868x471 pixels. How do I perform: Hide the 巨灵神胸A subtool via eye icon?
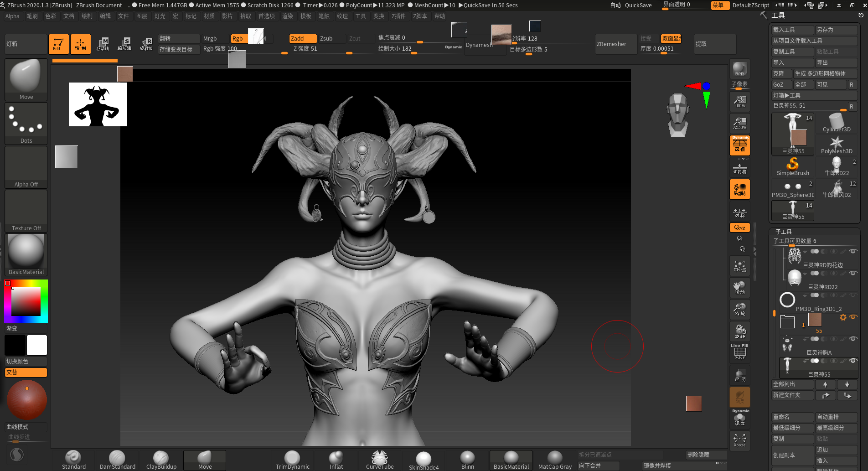point(853,339)
